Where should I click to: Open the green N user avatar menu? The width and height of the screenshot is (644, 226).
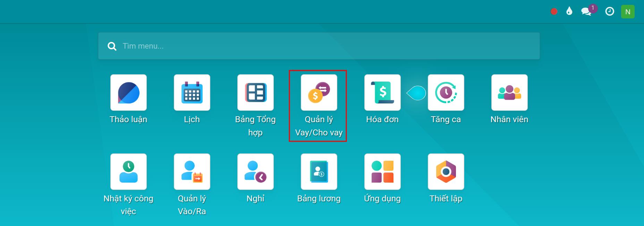628,11
